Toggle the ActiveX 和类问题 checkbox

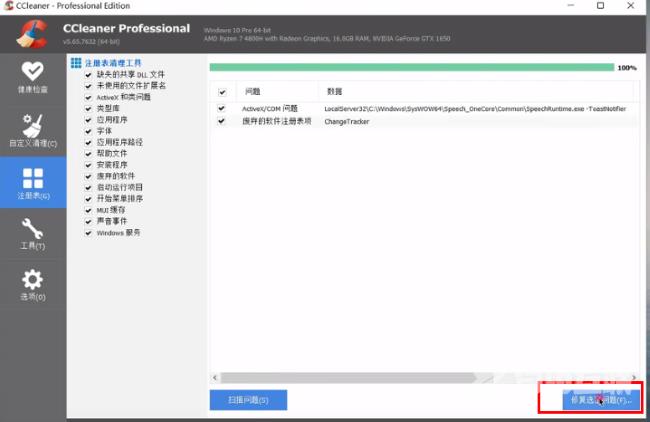[88, 97]
